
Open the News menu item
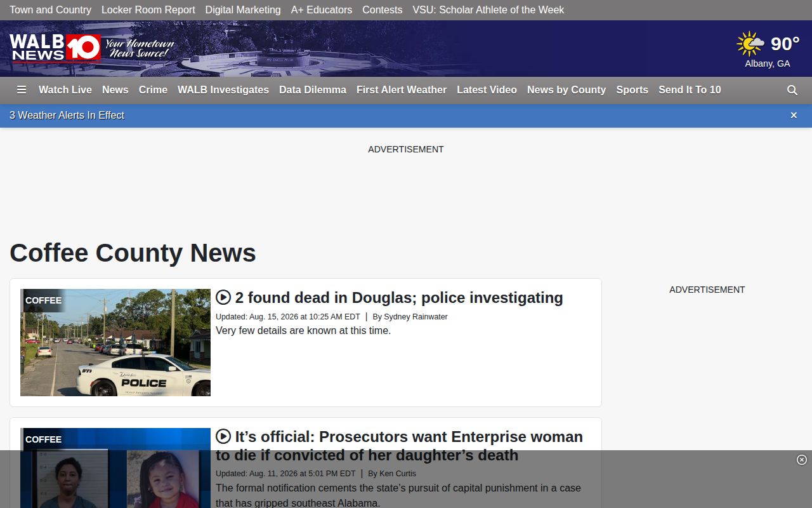coord(115,90)
